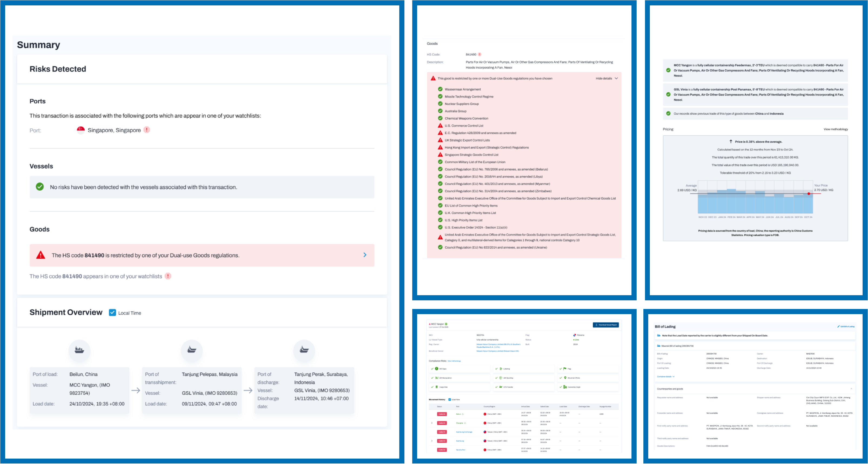Click the Singapore port watchlist alert icon
This screenshot has width=868, height=464.
(x=147, y=130)
